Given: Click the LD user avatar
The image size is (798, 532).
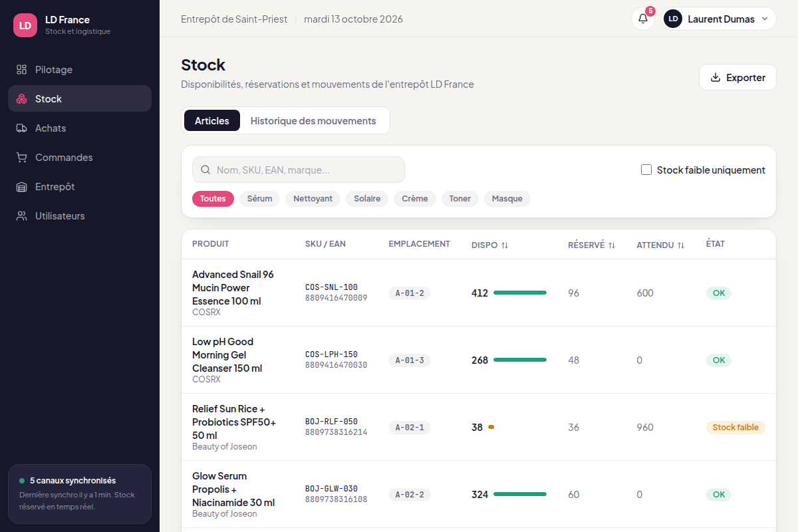Looking at the screenshot, I should (x=673, y=19).
